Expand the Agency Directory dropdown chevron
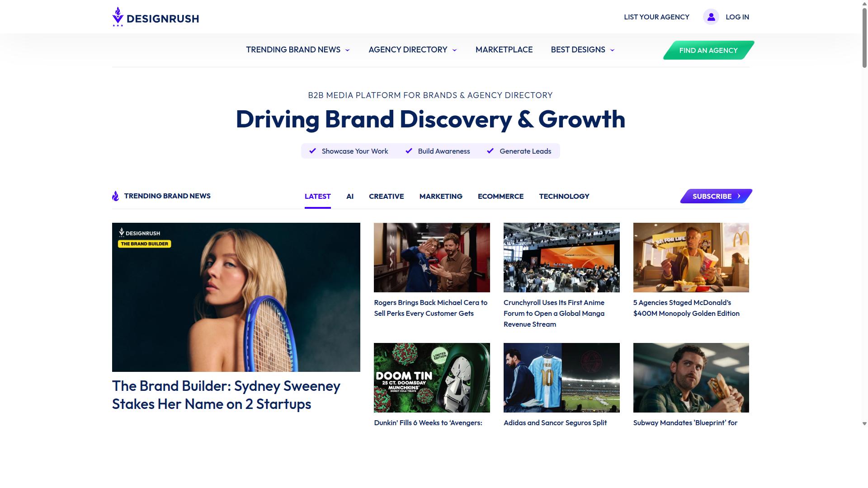Screen dimensions: 868x488 click(454, 50)
